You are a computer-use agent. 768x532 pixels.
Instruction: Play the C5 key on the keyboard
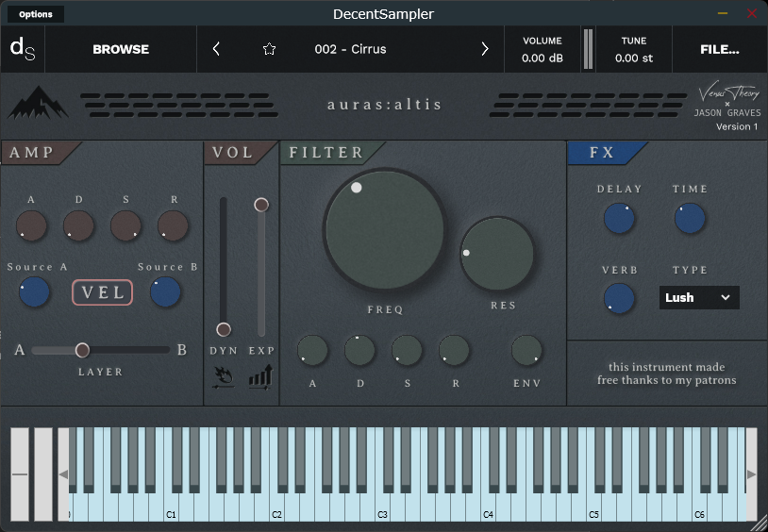point(593,507)
